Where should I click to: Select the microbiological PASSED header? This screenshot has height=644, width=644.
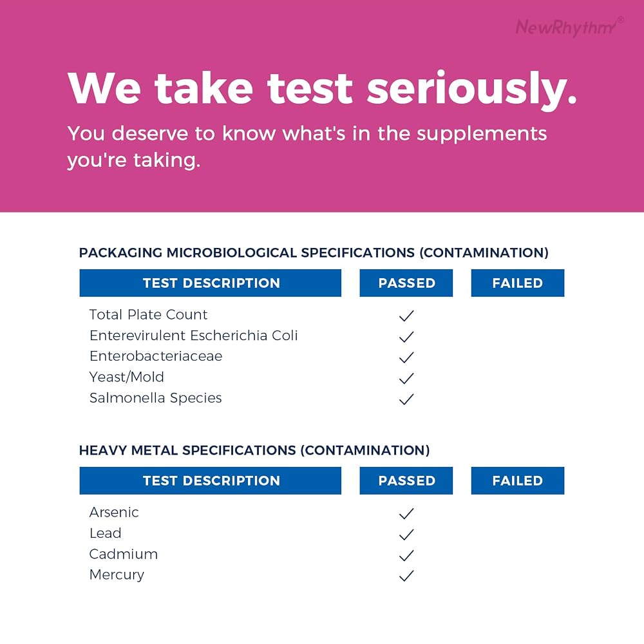(x=406, y=283)
